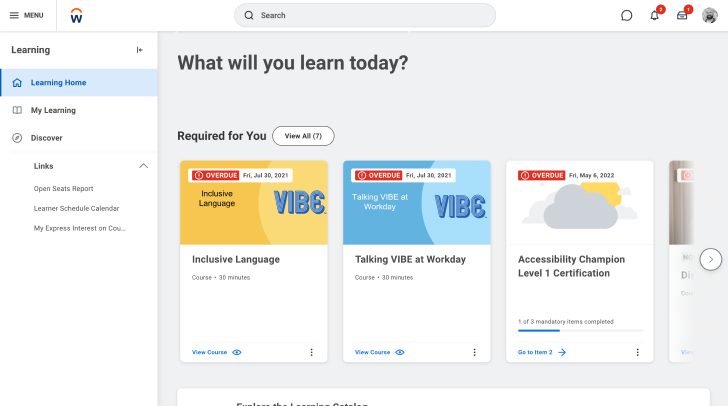Open more options for Talking VIBE

point(474,352)
